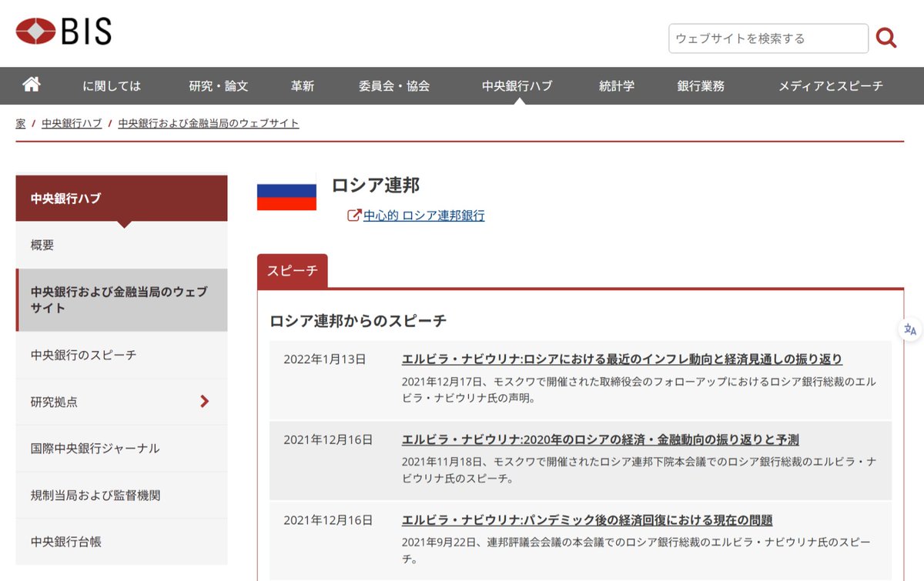Open the 統計学 menu

coord(617,86)
